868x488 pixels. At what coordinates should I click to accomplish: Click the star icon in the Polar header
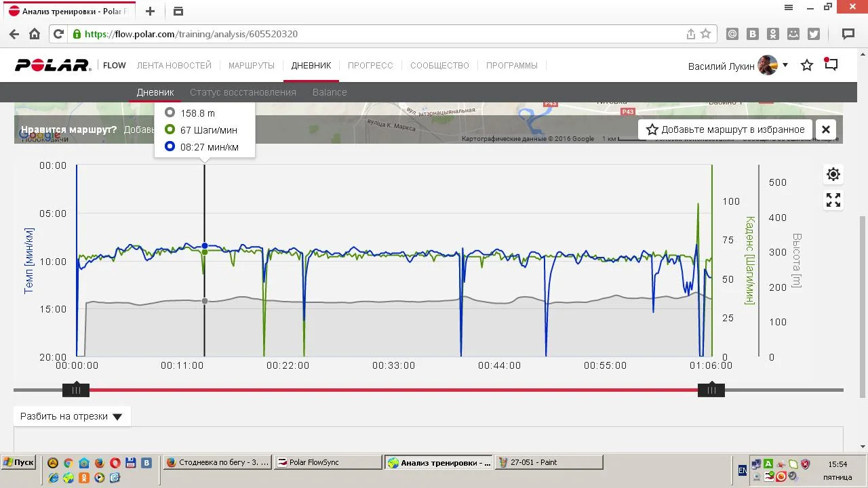pos(807,65)
